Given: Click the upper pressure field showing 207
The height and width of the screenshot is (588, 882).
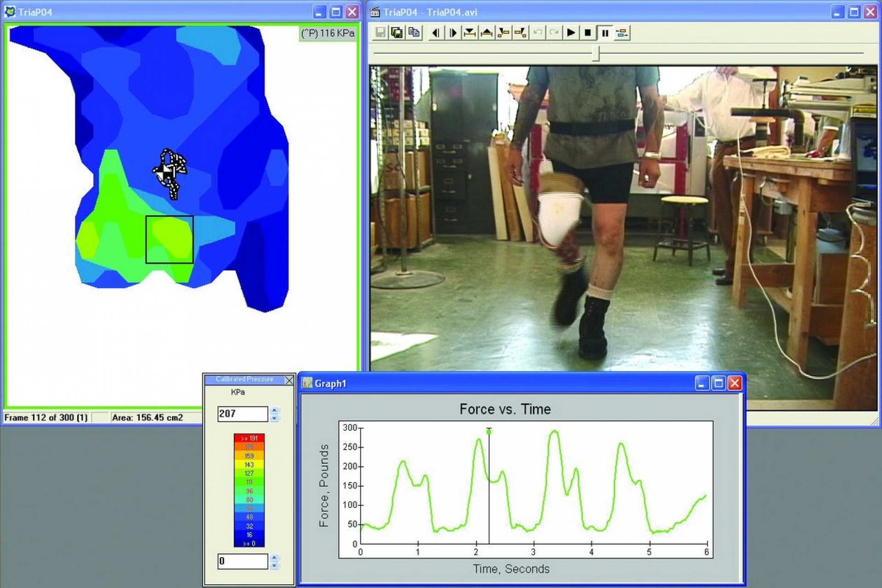Looking at the screenshot, I should [242, 414].
